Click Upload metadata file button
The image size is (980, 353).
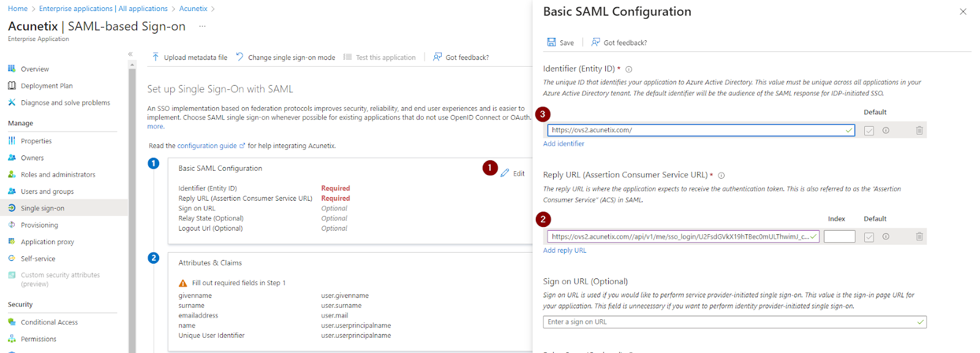point(190,57)
